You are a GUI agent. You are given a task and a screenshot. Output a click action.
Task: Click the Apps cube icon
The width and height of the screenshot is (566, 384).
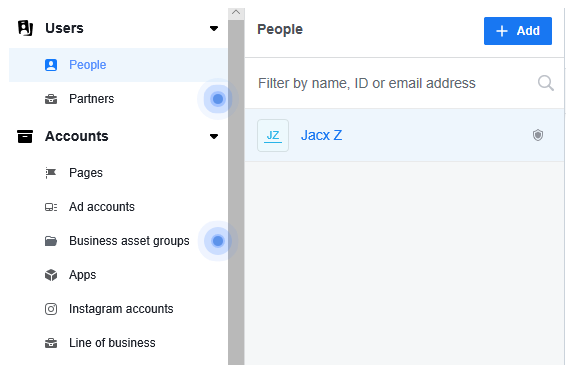pyautogui.click(x=51, y=275)
